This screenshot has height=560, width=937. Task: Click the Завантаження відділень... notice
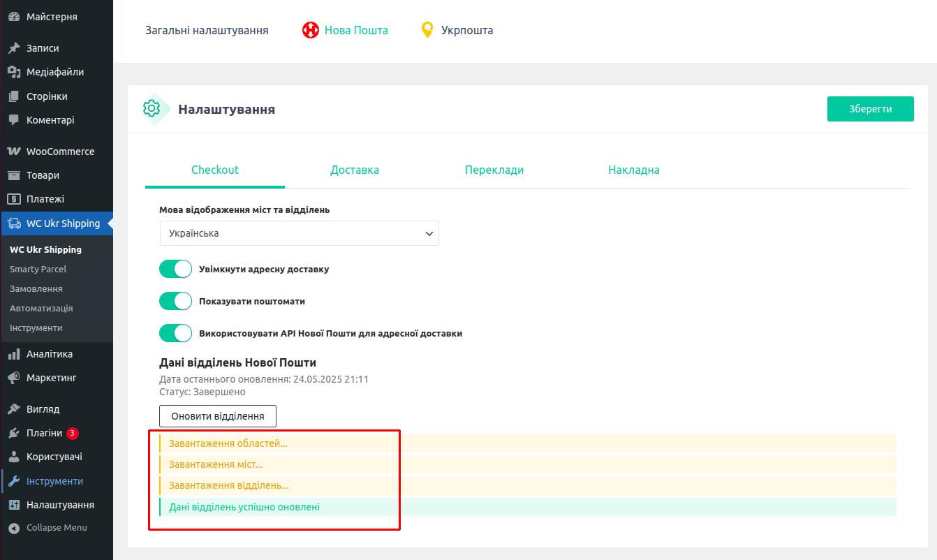[x=527, y=485]
